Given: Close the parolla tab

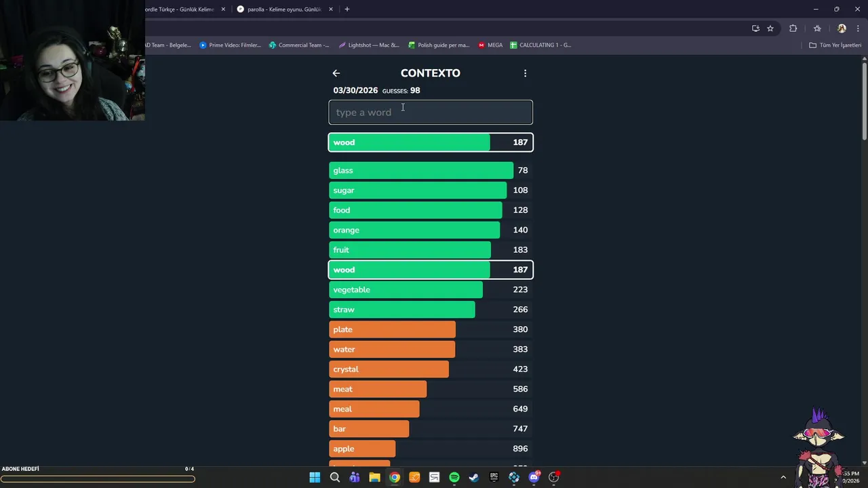Looking at the screenshot, I should point(331,9).
